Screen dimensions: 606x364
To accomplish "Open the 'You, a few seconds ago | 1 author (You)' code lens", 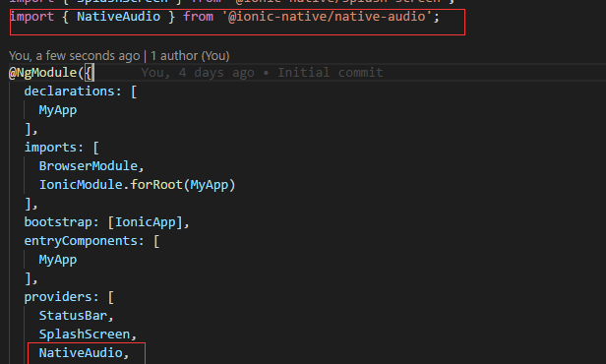I will click(x=119, y=56).
